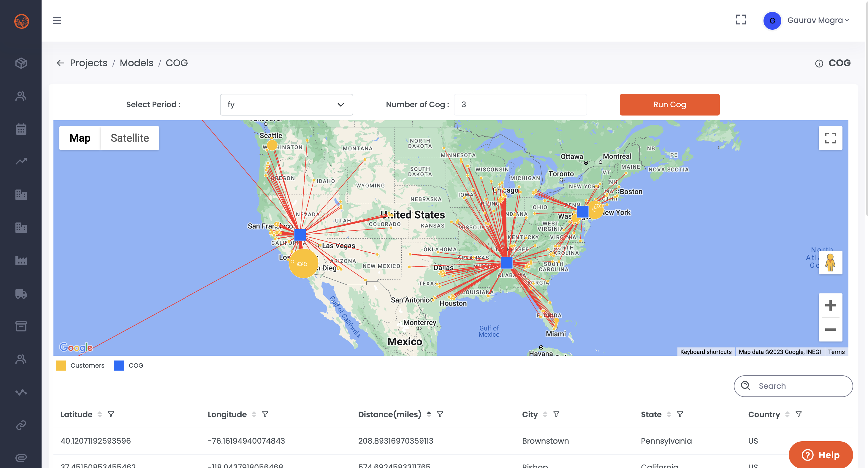Zoom in the map with plus button
Screen dimensions: 868x468
(x=830, y=306)
